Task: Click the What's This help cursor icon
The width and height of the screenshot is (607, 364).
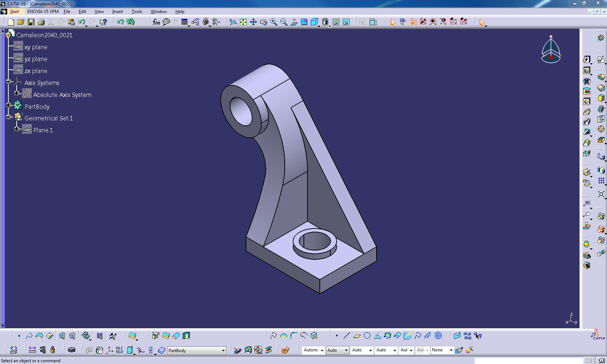Action: click(103, 22)
